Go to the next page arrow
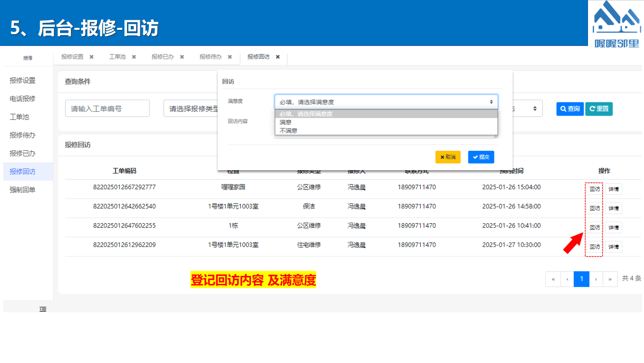Image resolution: width=644 pixels, height=363 pixels. 596,279
